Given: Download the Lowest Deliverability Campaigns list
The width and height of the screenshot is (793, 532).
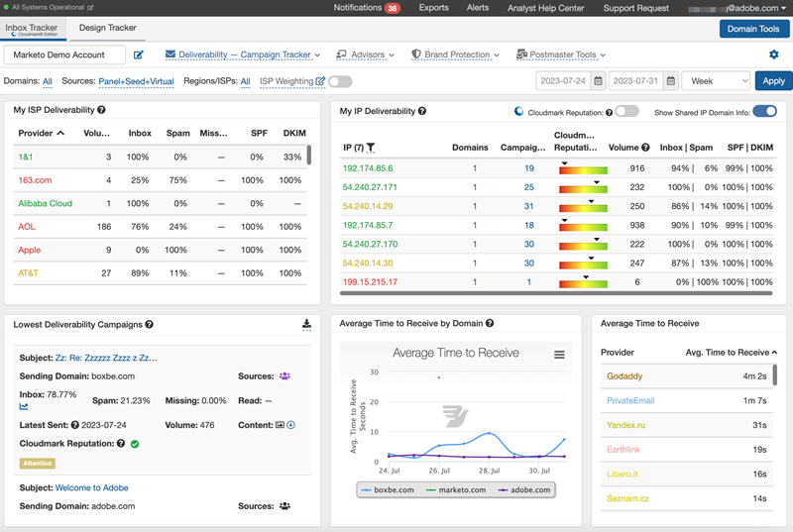Looking at the screenshot, I should pos(306,324).
